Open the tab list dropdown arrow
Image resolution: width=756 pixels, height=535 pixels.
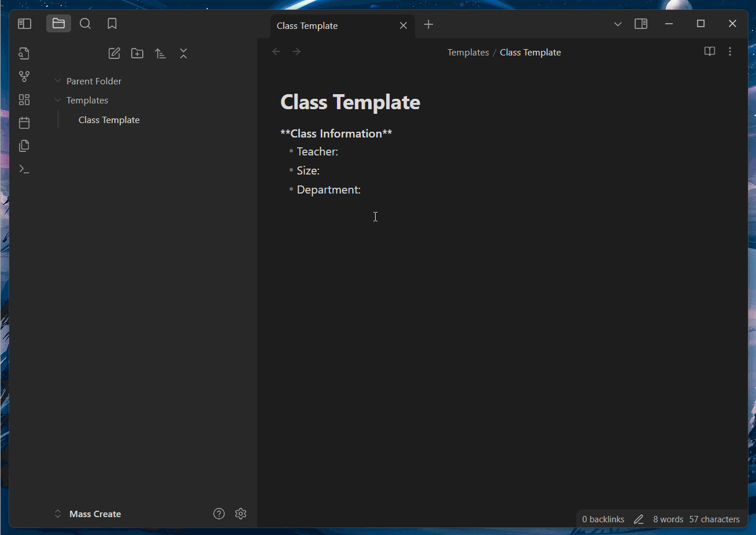pos(618,24)
